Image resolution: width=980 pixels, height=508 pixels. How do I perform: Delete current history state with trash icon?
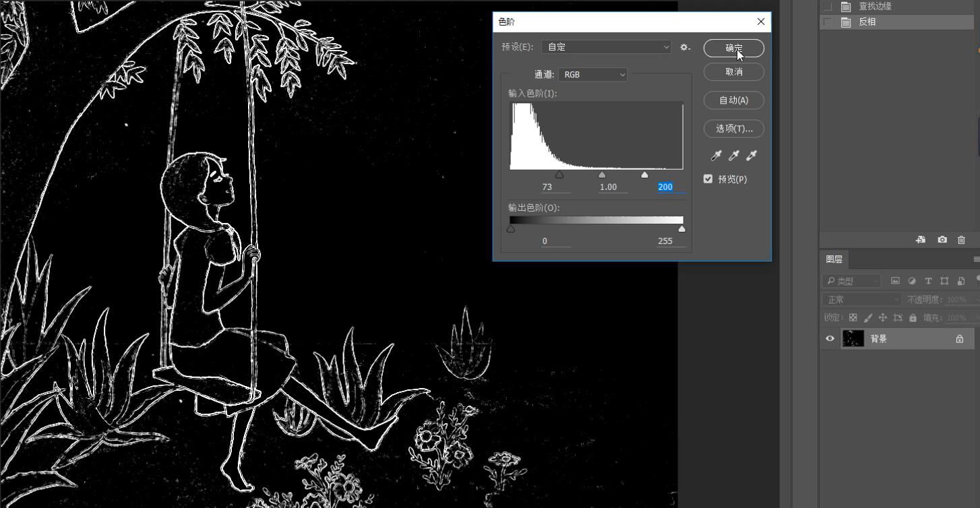coord(961,239)
